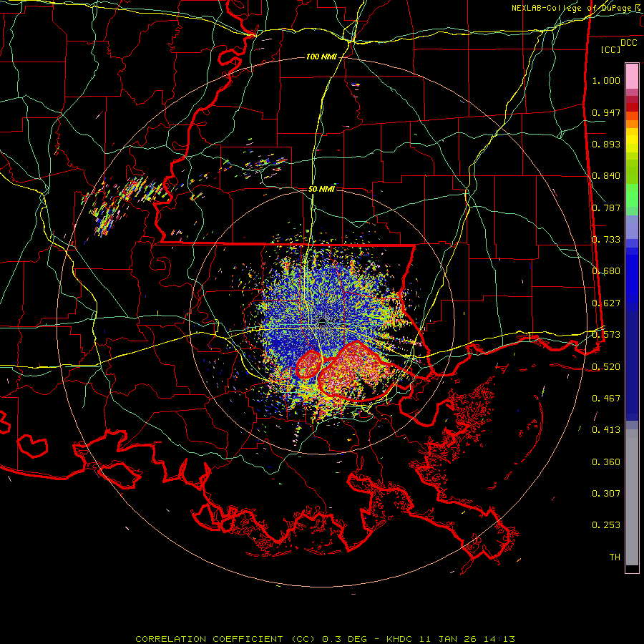The width and height of the screenshot is (644, 644).
Task: Click the 0.787 legend value
Action: [606, 208]
